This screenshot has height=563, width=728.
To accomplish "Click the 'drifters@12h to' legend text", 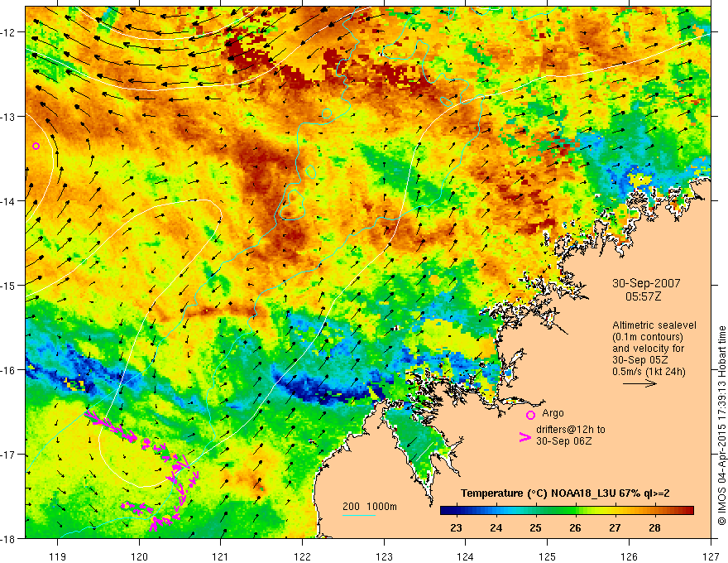I will pyautogui.click(x=571, y=430).
